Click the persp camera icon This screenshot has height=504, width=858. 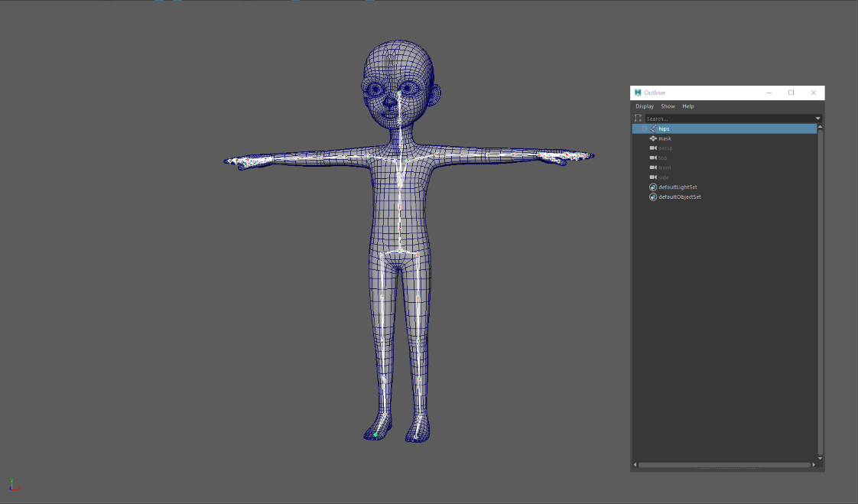tap(653, 148)
